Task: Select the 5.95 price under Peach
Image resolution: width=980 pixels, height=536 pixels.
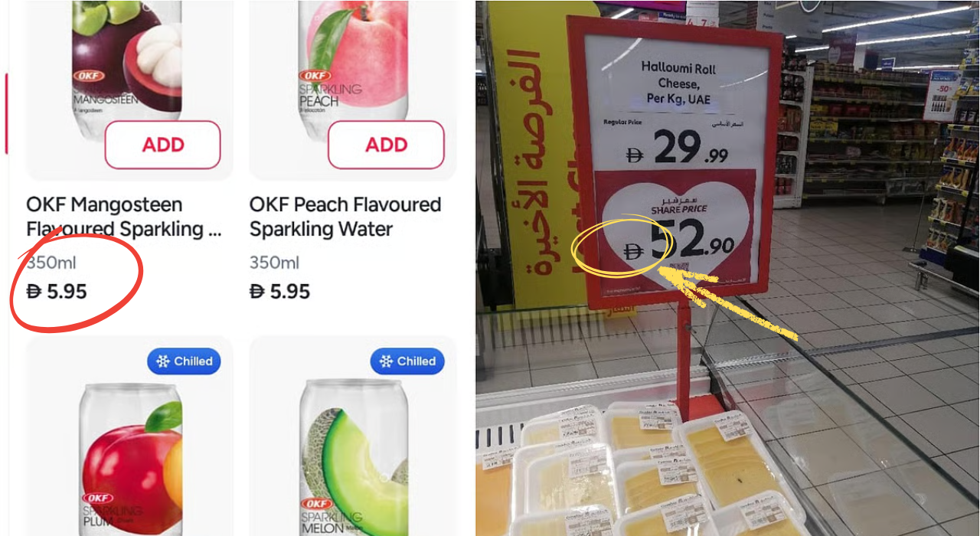Action: (x=279, y=292)
